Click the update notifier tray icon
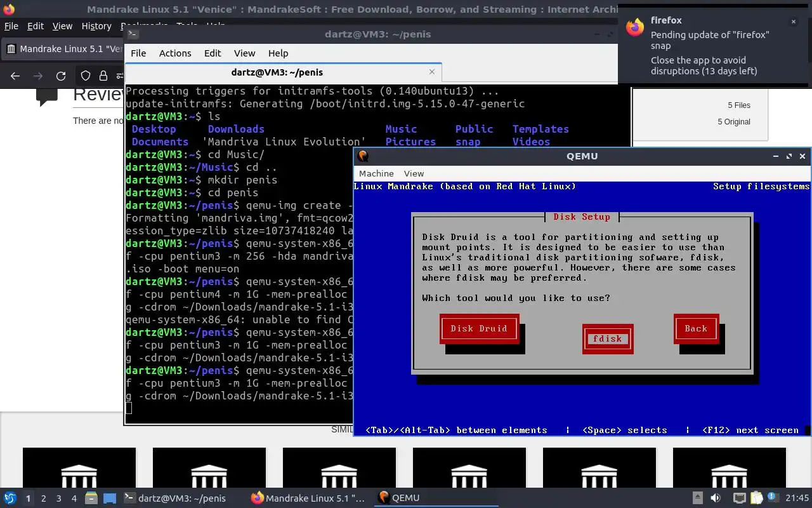The image size is (812, 508). 773,498
